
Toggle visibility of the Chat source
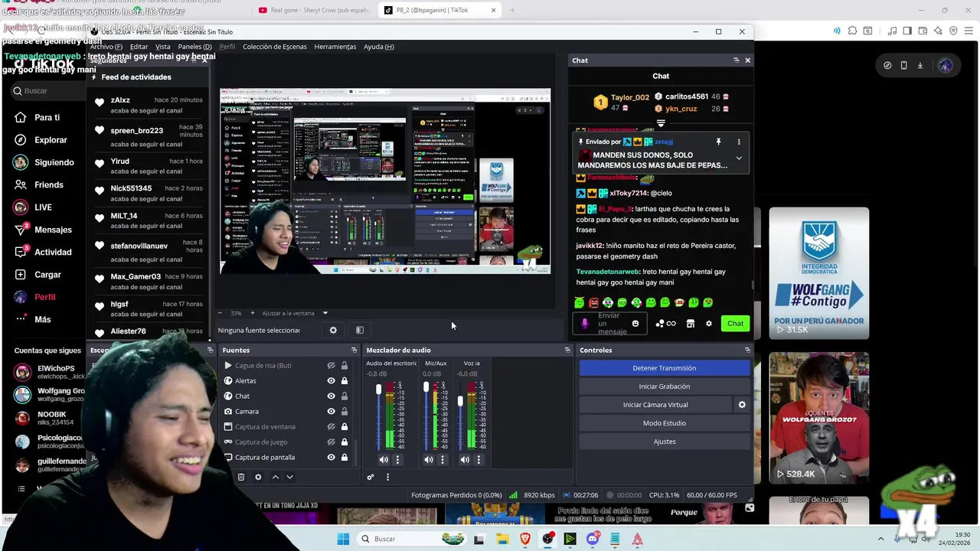tap(331, 396)
